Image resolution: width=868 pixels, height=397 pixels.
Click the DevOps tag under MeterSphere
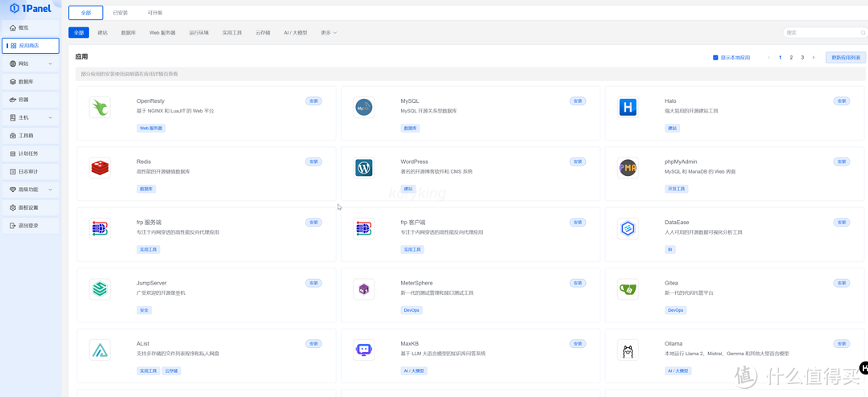[x=411, y=310]
